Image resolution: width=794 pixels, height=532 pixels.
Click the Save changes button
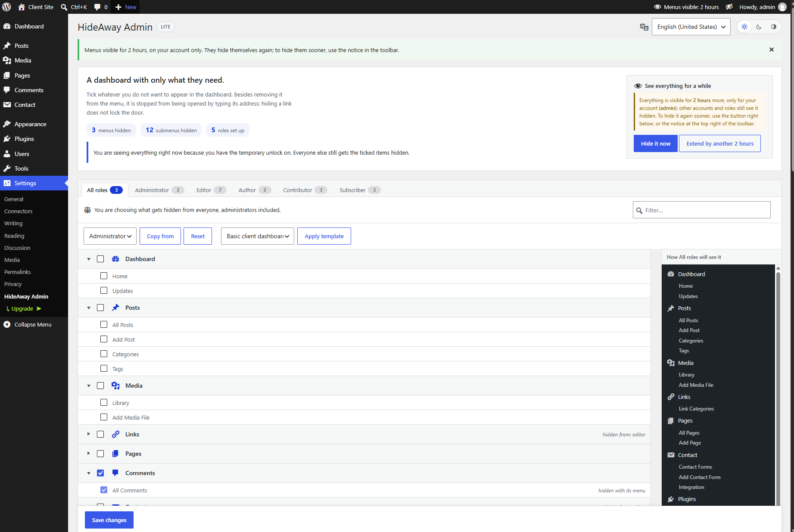(x=109, y=520)
